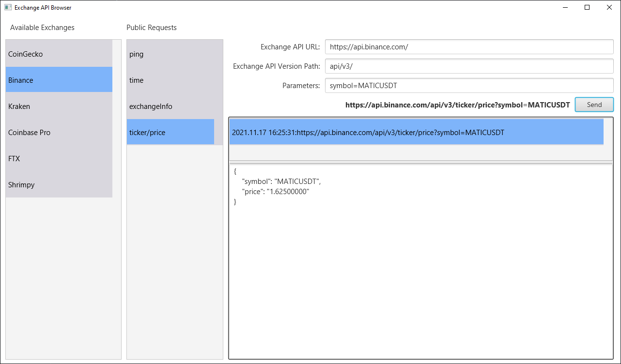621x364 pixels.
Task: Select CoinGecko in Available Exchanges
Action: pyautogui.click(x=59, y=54)
